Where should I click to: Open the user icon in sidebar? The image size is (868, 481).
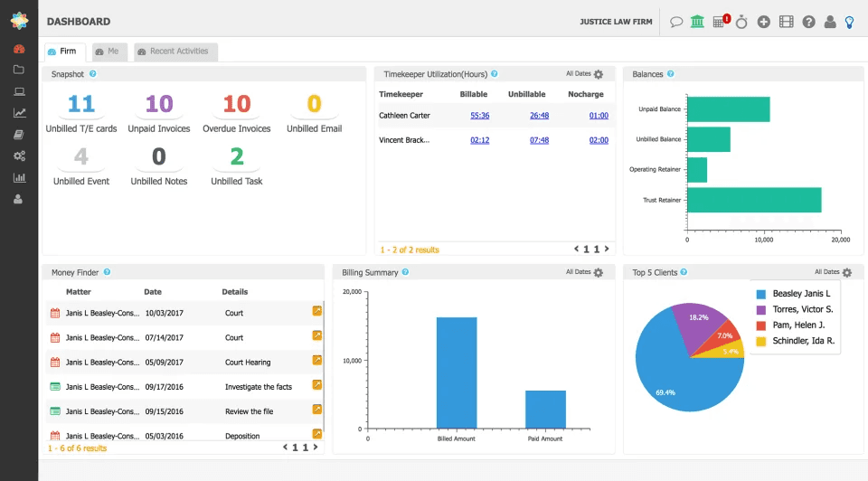[18, 199]
